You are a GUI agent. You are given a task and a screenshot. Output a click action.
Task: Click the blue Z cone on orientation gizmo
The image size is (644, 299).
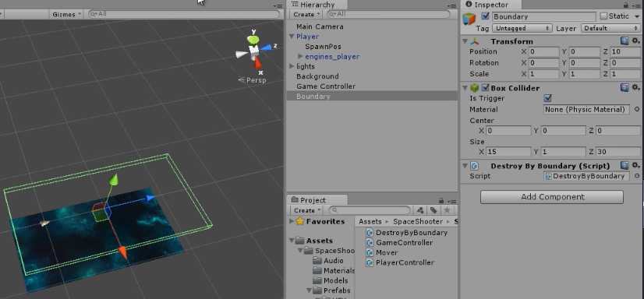[x=266, y=47]
